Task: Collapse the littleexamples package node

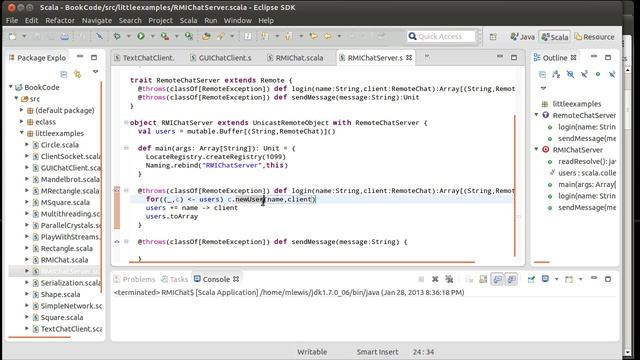Action: (22, 133)
